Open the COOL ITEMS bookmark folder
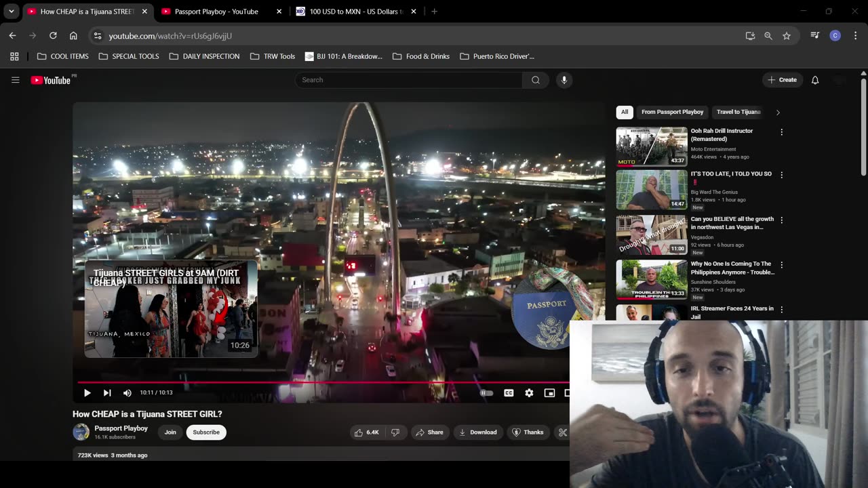 63,56
